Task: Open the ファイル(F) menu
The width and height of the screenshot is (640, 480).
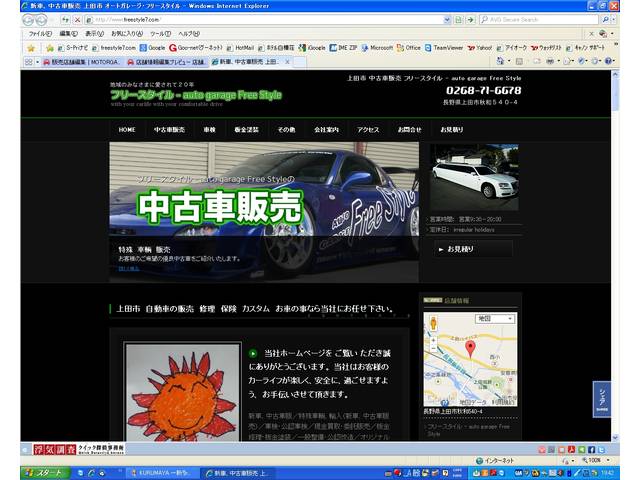Action: pyautogui.click(x=40, y=34)
